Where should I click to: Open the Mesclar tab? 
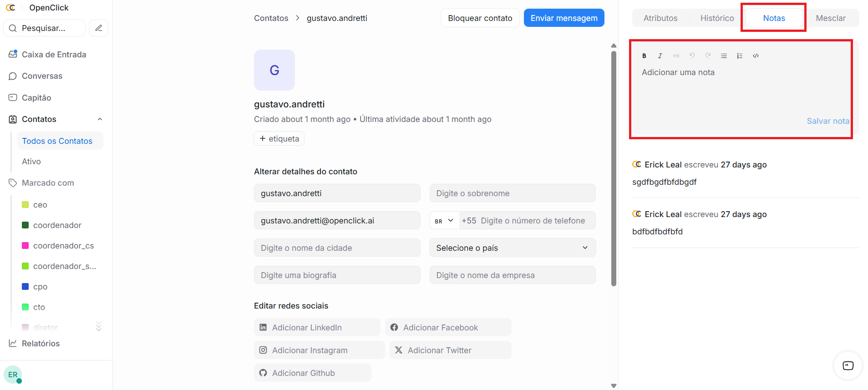click(x=830, y=18)
